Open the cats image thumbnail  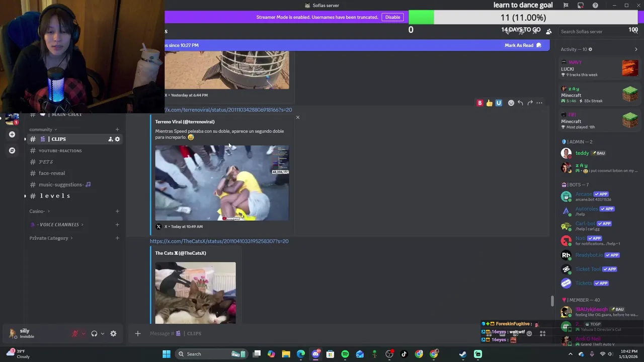coord(195,293)
